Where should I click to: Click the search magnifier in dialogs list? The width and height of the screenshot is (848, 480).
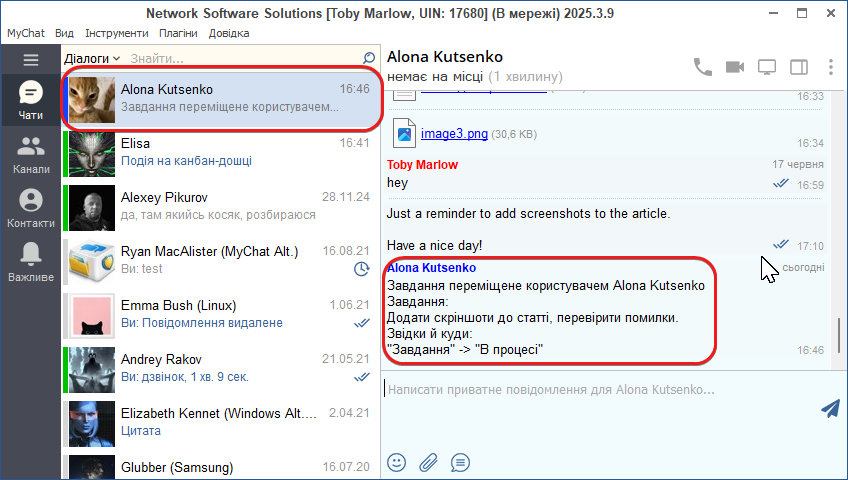369,59
